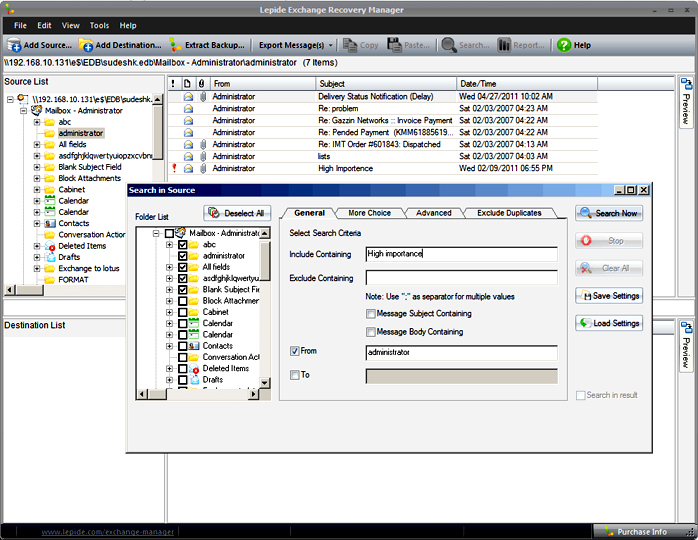The height and width of the screenshot is (540, 698).
Task: Expand the abc folder in Source List
Action: click(37, 122)
